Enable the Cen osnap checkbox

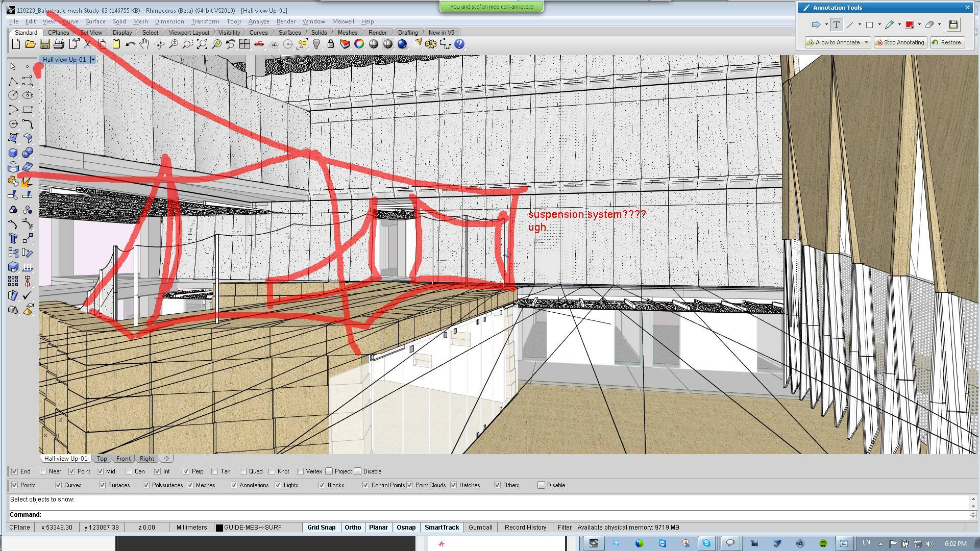point(129,471)
